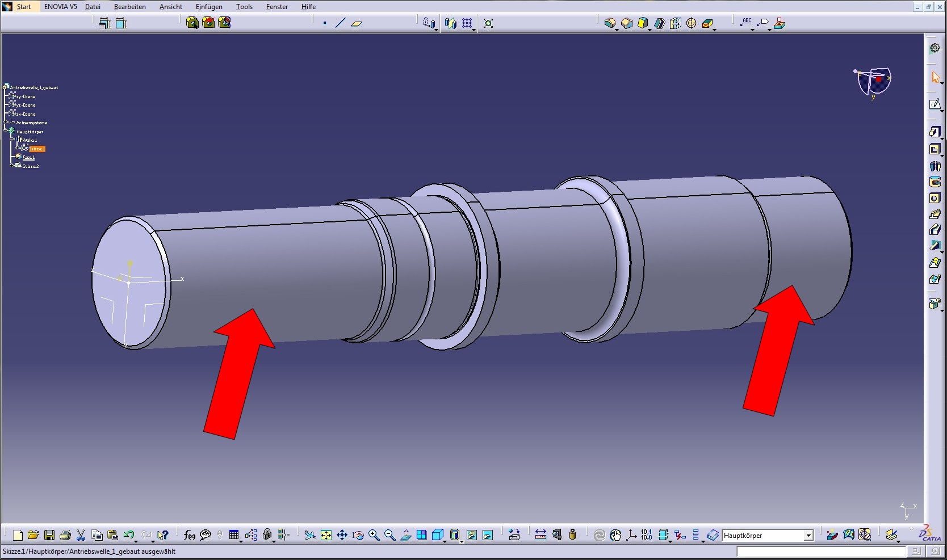Collapse the Hauptkörper tree node
Screen dimensions: 947x560
(6, 132)
